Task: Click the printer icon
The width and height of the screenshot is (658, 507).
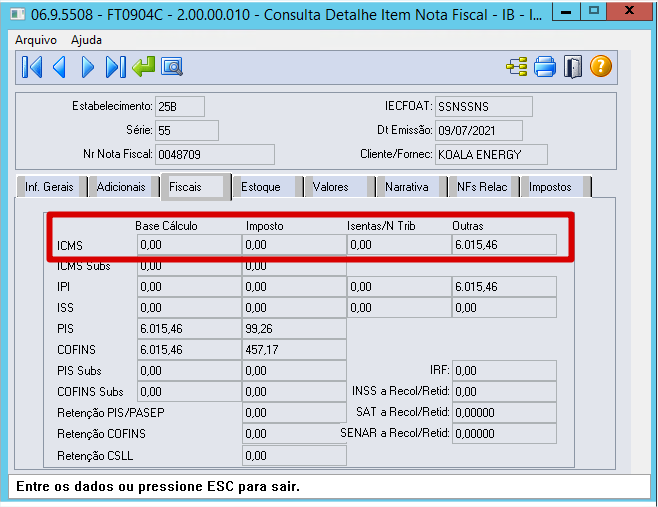Action: pos(545,67)
